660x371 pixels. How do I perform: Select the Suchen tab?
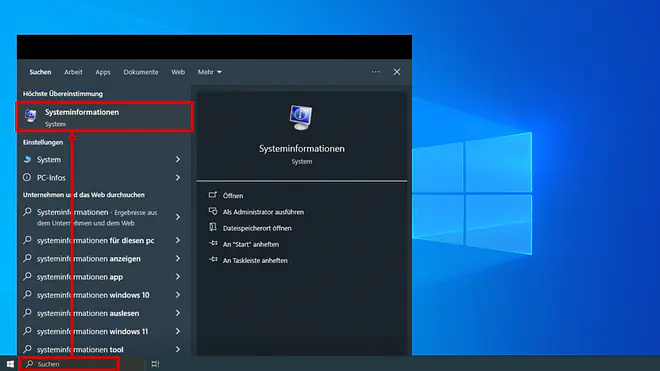(x=40, y=72)
